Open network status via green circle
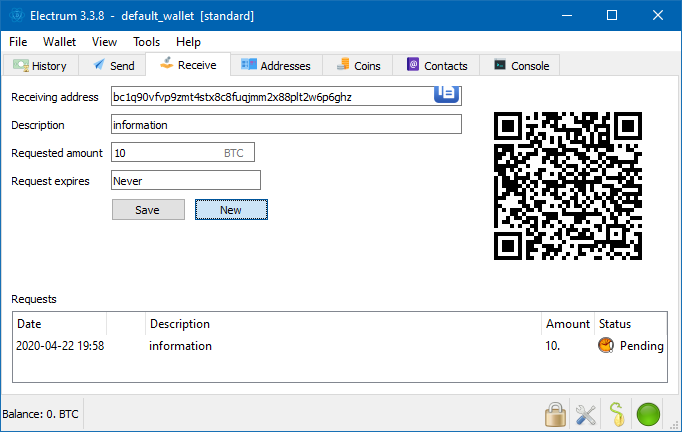Screen dimensions: 682x432 point(648,414)
